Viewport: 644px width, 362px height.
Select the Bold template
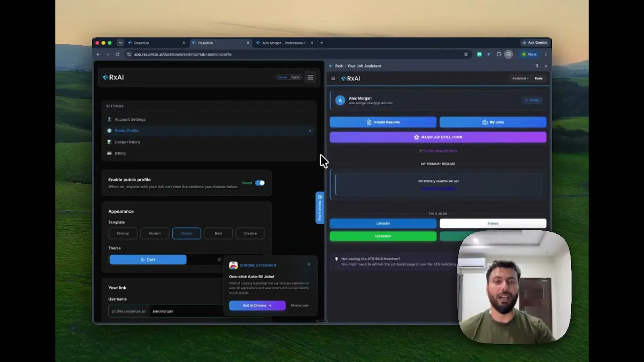tap(218, 233)
